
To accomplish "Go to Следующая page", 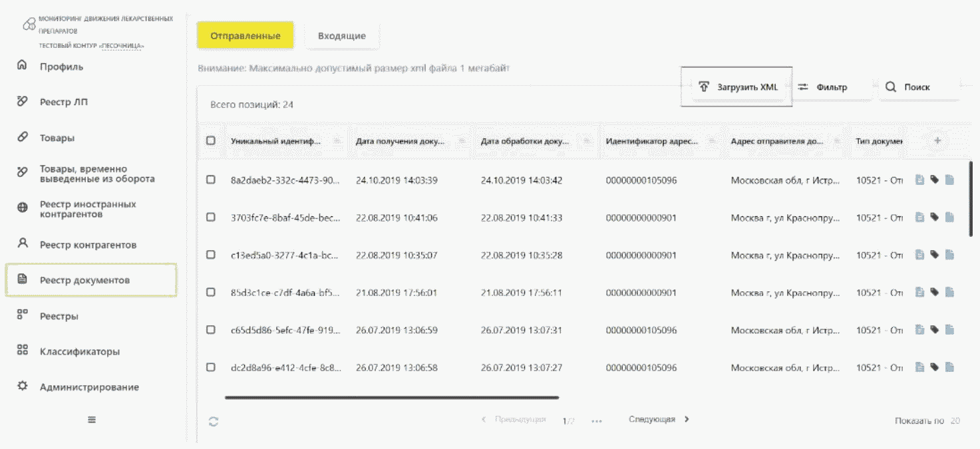I will 659,420.
